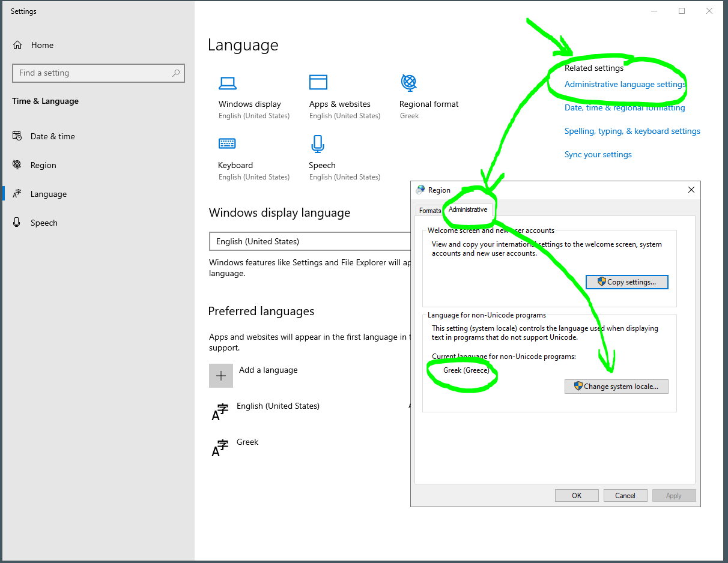728x563 pixels.
Task: Click Change system locale button
Action: 616,387
